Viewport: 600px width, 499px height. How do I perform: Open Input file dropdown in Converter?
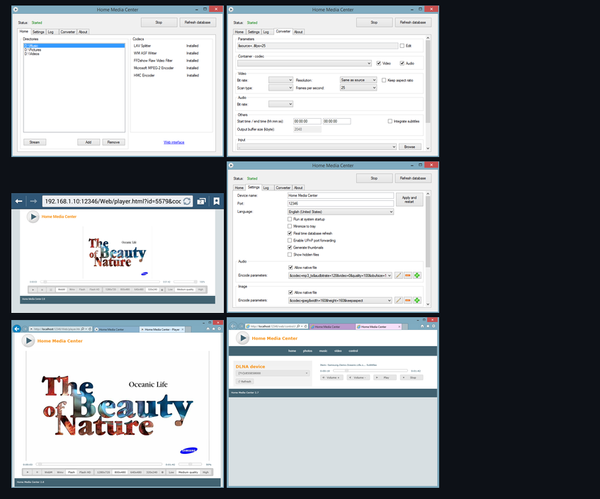click(x=317, y=147)
